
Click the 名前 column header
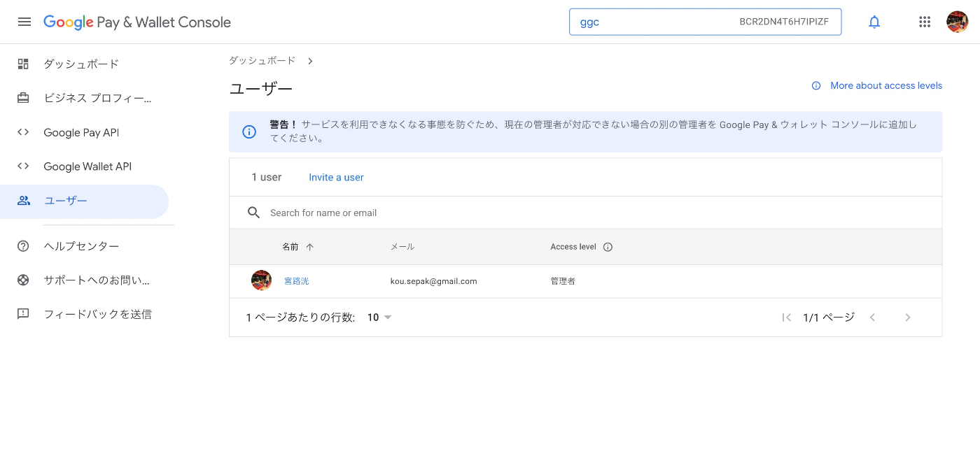click(290, 247)
